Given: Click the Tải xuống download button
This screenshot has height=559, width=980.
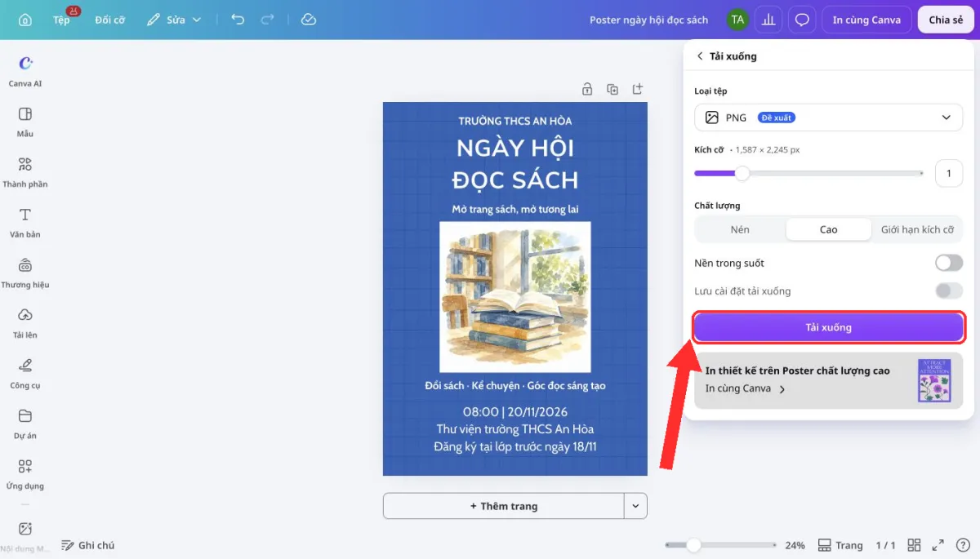Looking at the screenshot, I should (828, 327).
